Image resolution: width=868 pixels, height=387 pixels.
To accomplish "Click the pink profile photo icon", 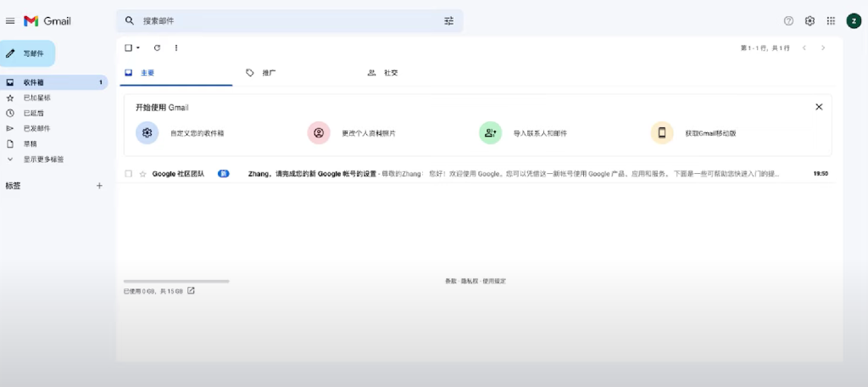I will 319,133.
